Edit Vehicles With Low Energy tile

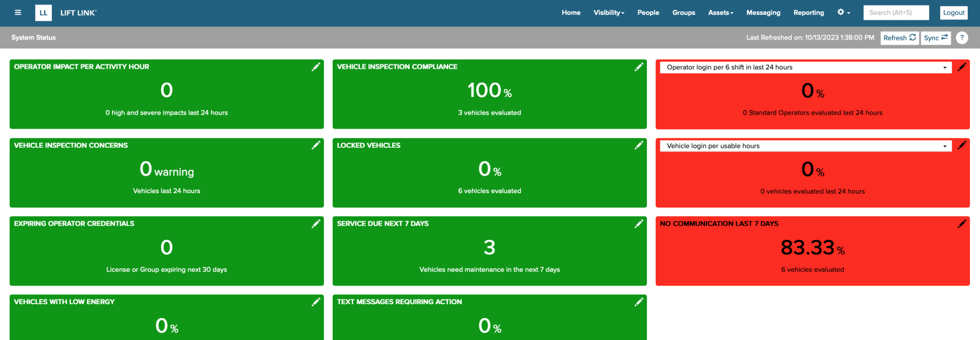[x=316, y=302]
